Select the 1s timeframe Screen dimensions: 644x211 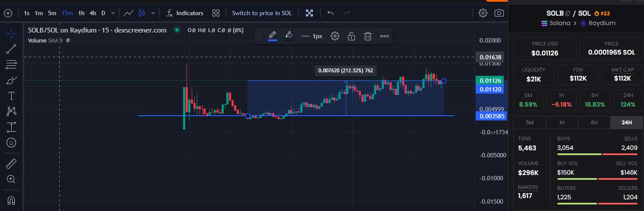click(x=27, y=13)
